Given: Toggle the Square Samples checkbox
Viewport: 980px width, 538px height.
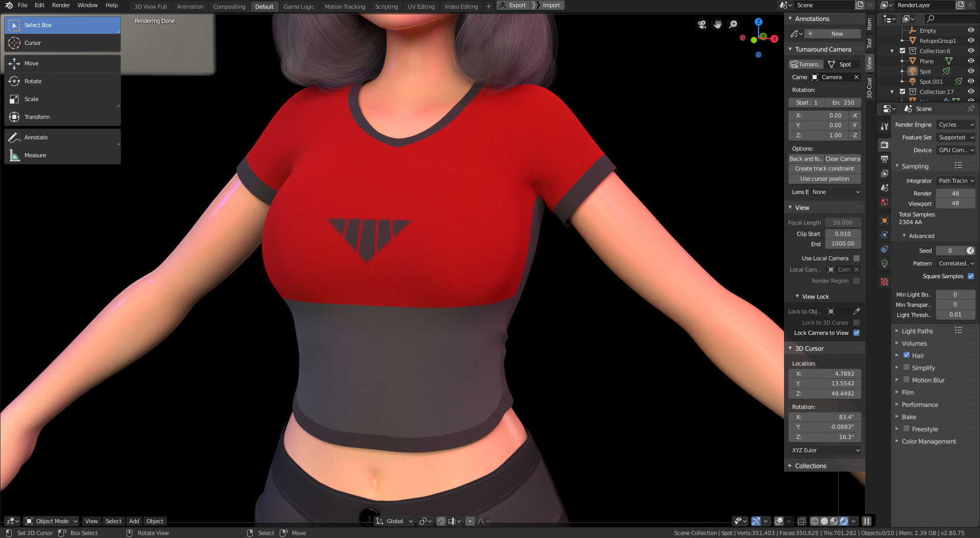Looking at the screenshot, I should pos(971,276).
